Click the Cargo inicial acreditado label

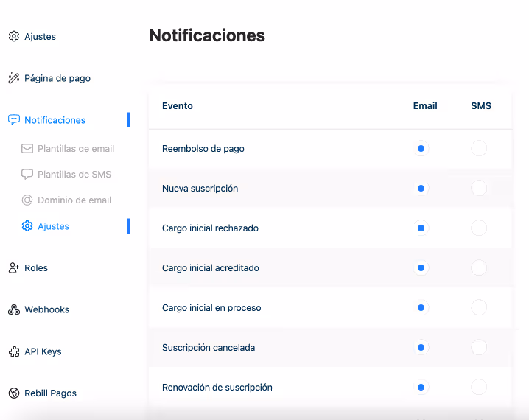point(211,268)
